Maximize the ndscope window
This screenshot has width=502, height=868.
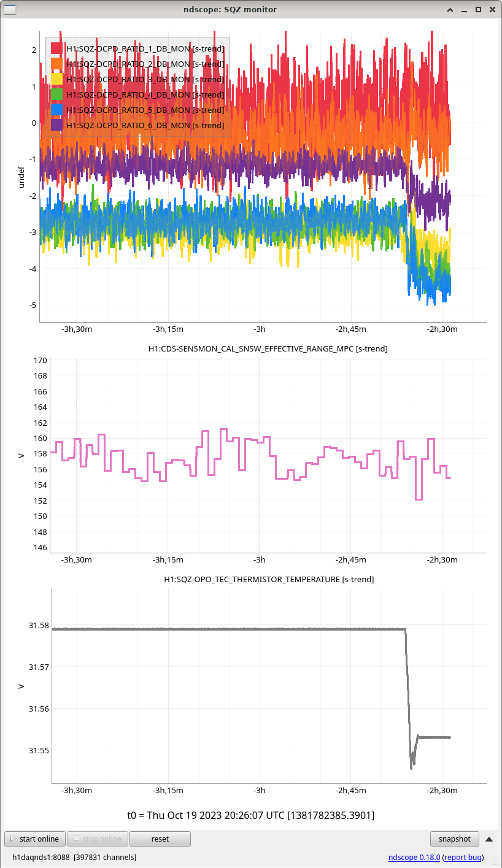tap(478, 9)
